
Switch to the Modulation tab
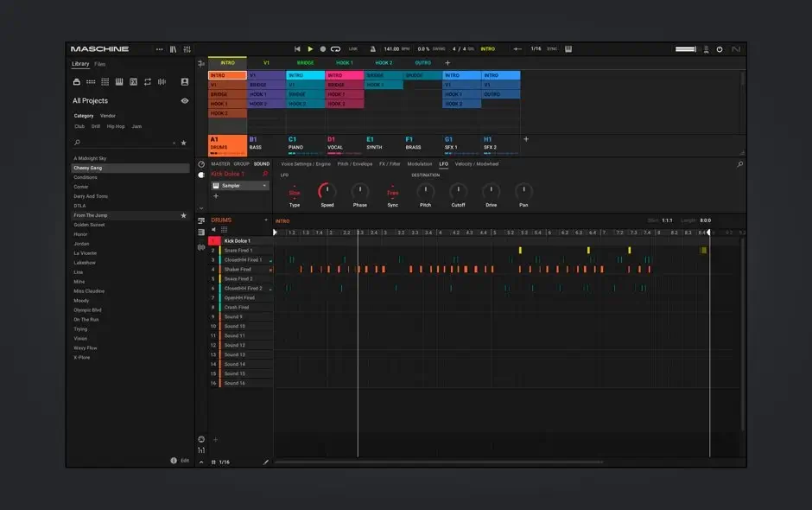tap(420, 163)
